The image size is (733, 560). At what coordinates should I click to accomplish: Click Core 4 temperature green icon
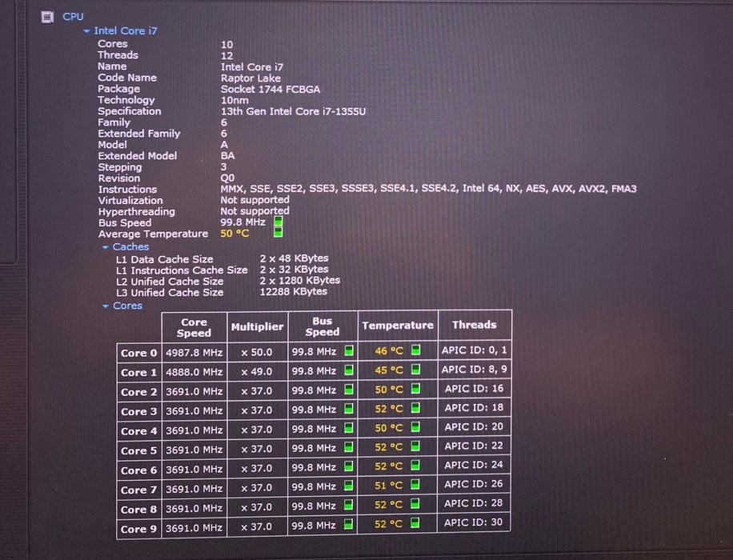(x=415, y=426)
